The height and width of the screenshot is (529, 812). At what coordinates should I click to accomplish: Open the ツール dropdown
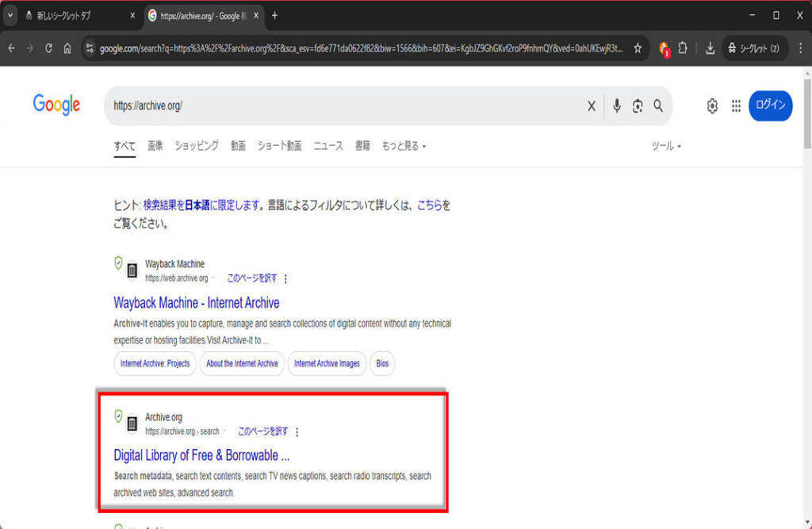pyautogui.click(x=666, y=146)
